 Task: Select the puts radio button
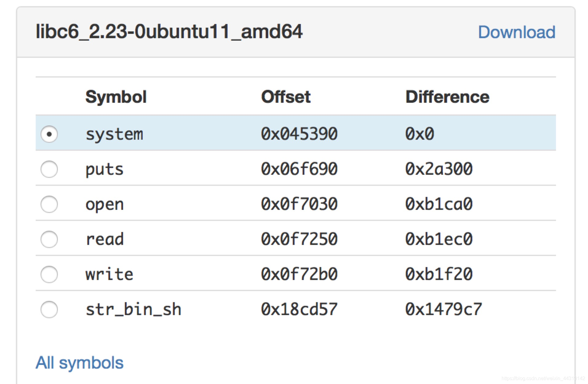pos(49,169)
